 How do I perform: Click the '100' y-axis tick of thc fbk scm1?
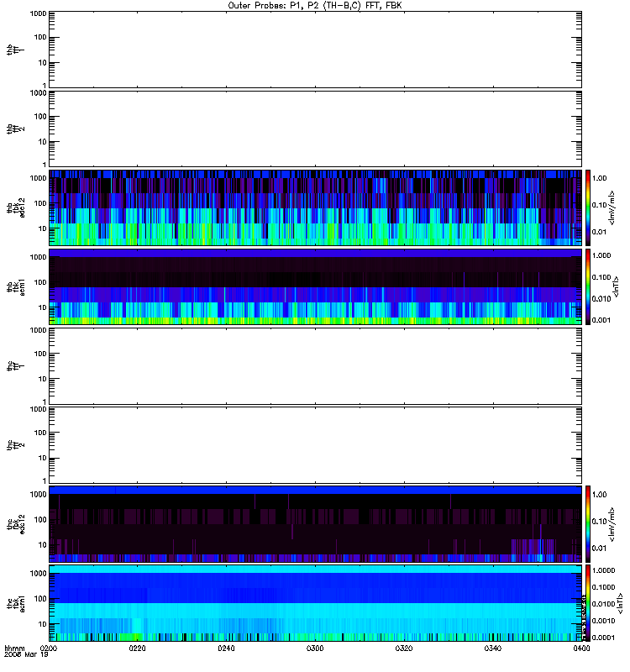(40, 599)
